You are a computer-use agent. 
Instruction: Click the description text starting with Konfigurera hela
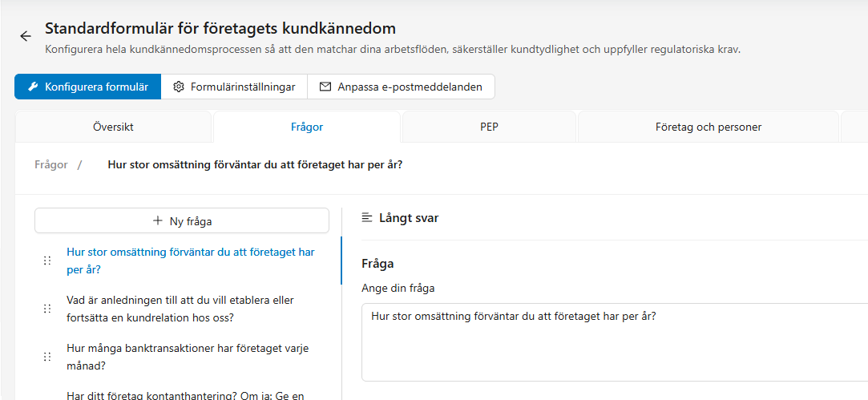[x=393, y=50]
